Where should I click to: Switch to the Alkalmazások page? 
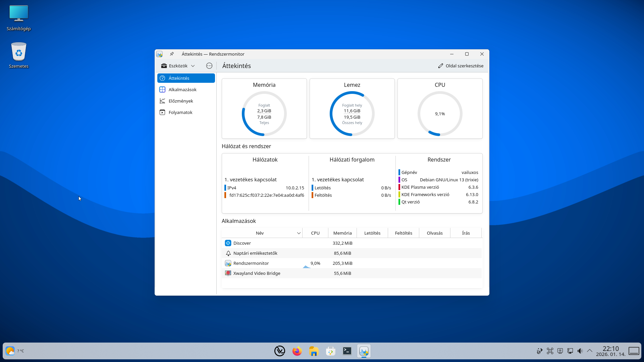(x=182, y=89)
